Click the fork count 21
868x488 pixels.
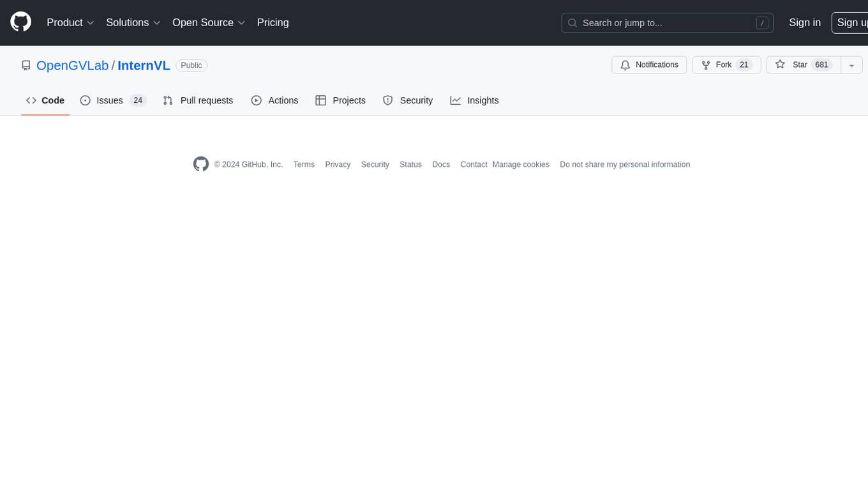744,65
